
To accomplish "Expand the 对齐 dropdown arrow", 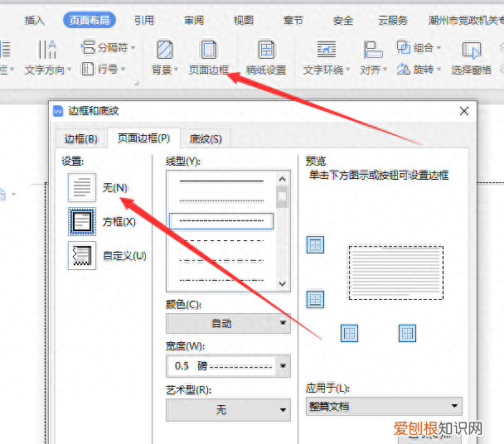I will [x=385, y=70].
